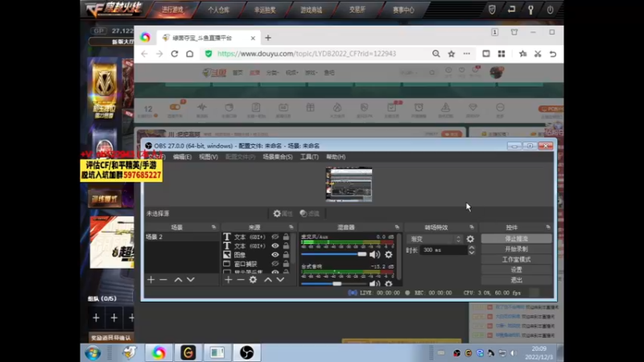The image size is (644, 362).
Task: Open a new browser tab
Action: point(268,38)
